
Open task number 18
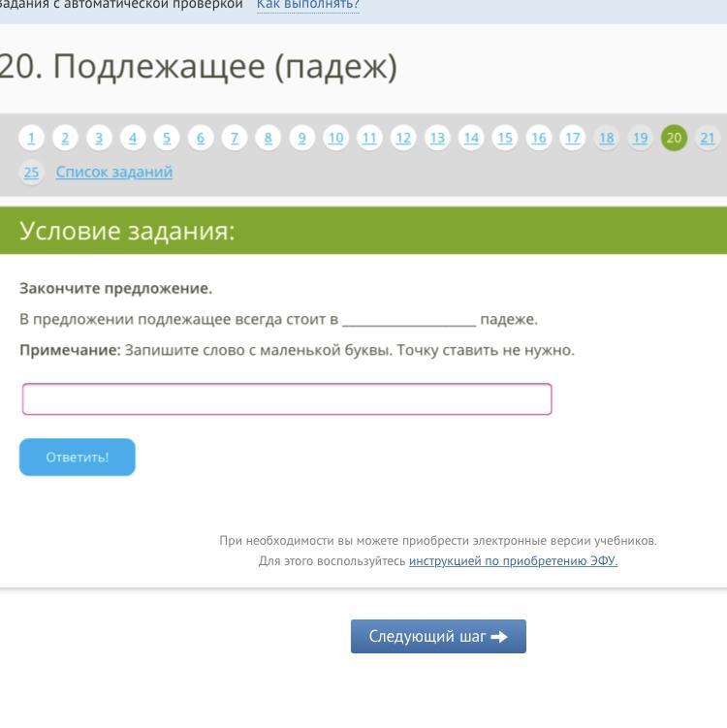point(606,138)
